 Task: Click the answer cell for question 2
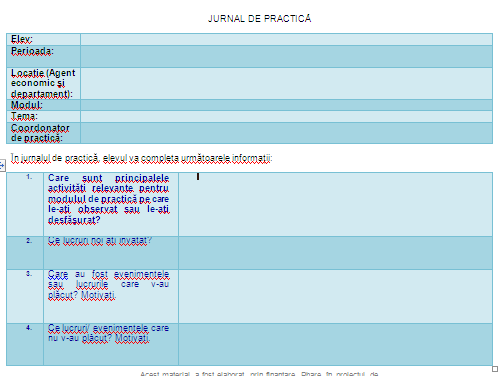pyautogui.click(x=335, y=253)
